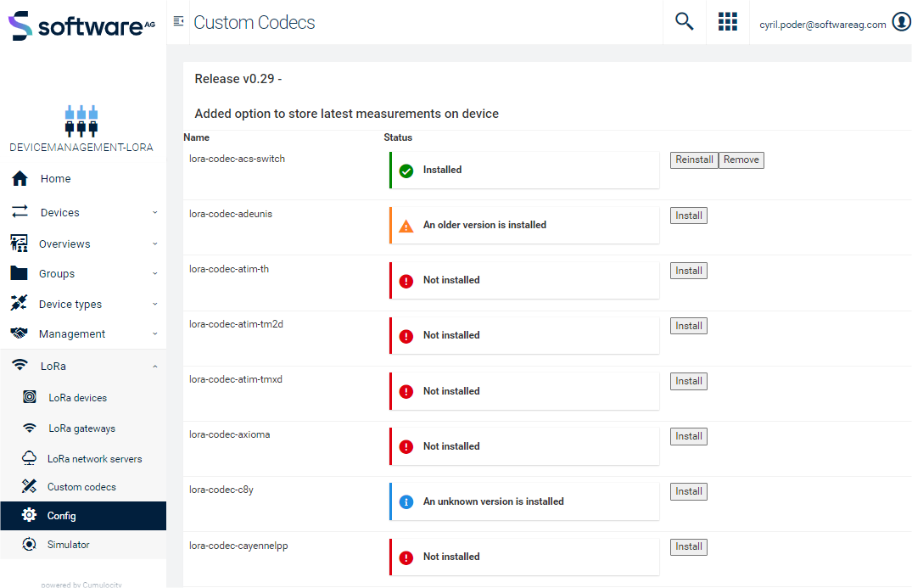Viewport: 912px width, 588px height.
Task: Click the LoRa wifi icon
Action: [x=20, y=365]
